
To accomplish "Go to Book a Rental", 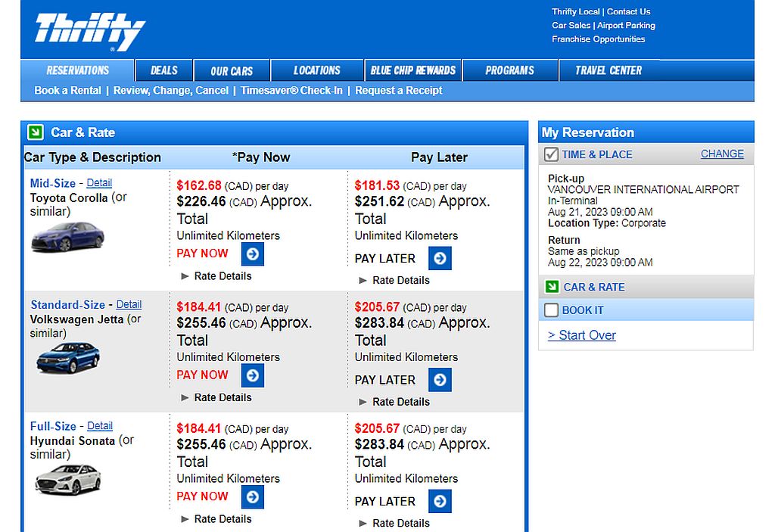I will (x=67, y=91).
